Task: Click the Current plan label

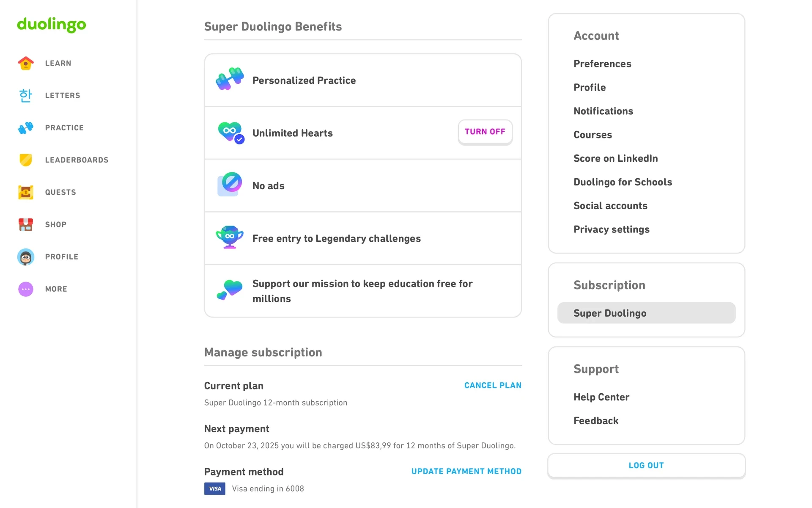Action: [x=234, y=386]
